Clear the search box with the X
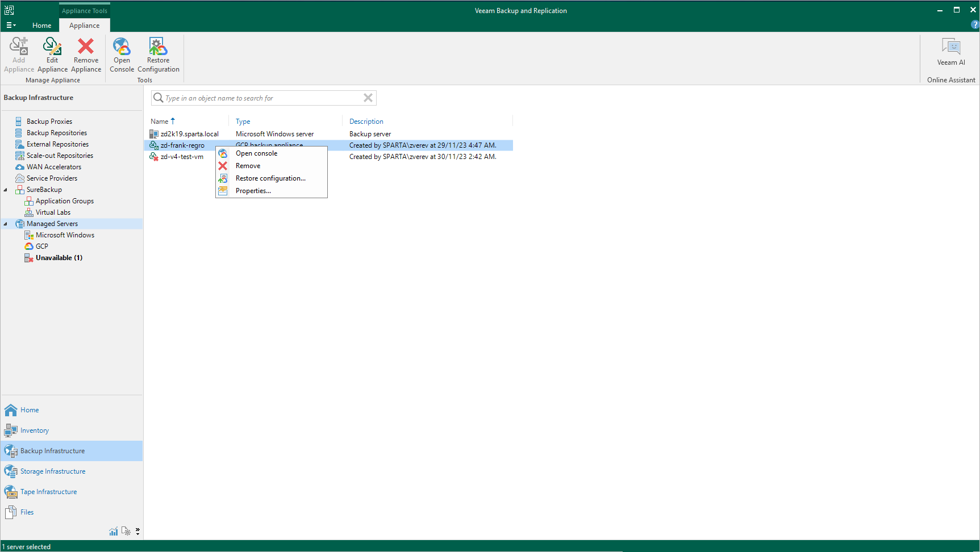Image resolution: width=980 pixels, height=552 pixels. [368, 98]
